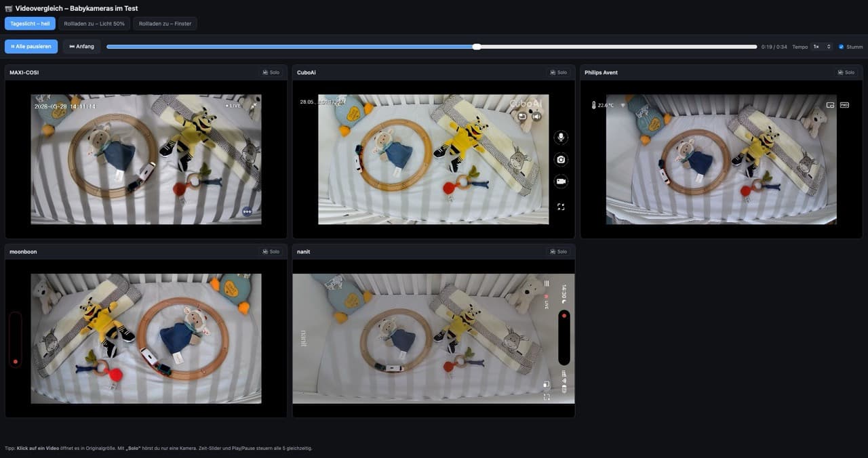This screenshot has height=458, width=868.
Task: Click the MAXI-COSI panel title
Action: pos(24,72)
